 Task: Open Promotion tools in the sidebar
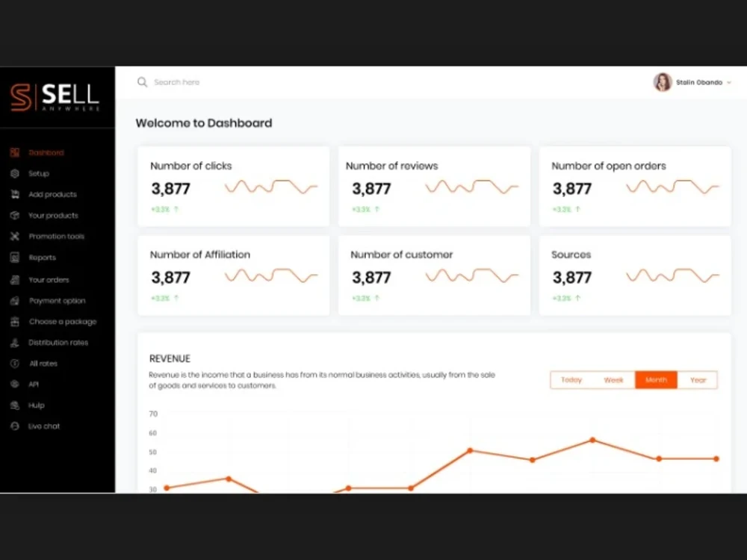click(56, 236)
